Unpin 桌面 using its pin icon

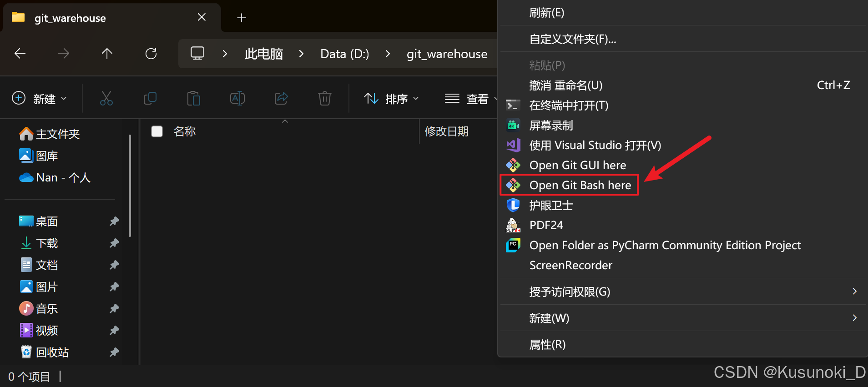coord(114,221)
